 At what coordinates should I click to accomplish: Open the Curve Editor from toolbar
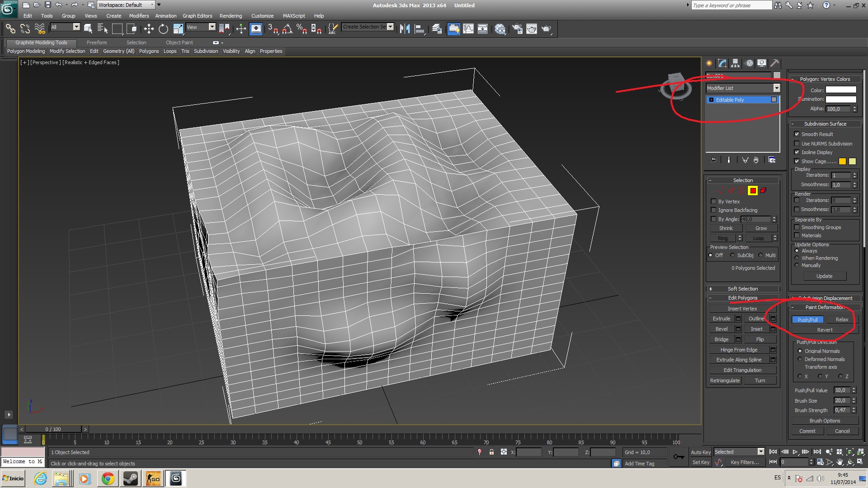pos(468,29)
